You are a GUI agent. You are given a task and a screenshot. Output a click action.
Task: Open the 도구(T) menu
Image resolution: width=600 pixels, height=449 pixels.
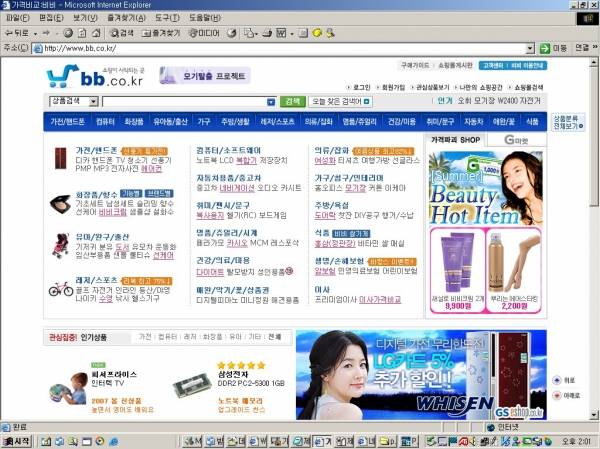167,18
